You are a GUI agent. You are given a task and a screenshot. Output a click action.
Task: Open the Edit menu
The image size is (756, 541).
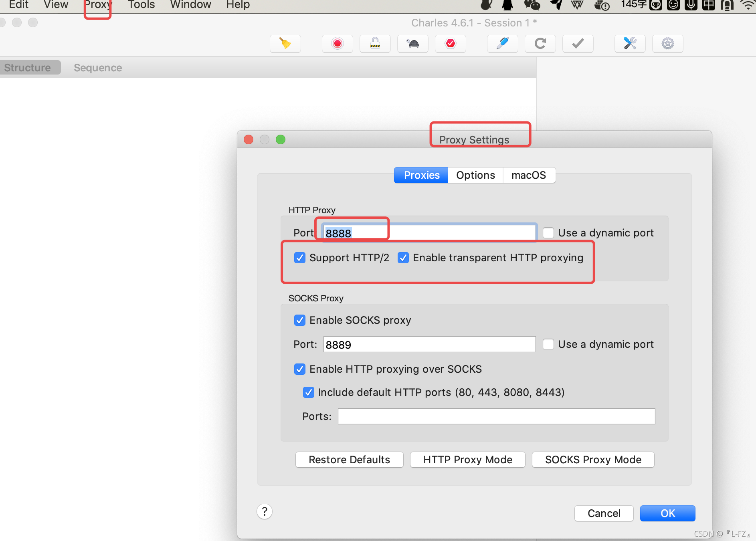tap(18, 5)
